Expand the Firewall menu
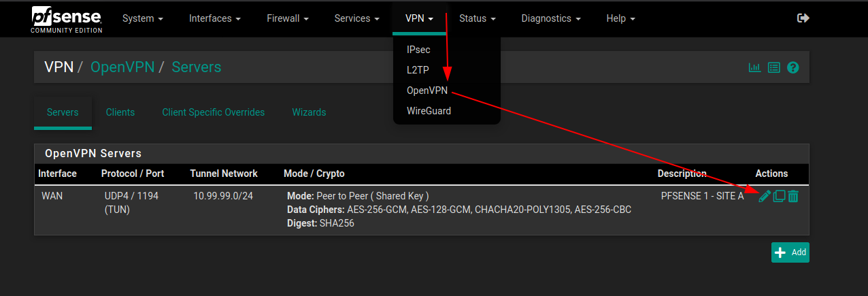This screenshot has width=868, height=296. pyautogui.click(x=288, y=18)
